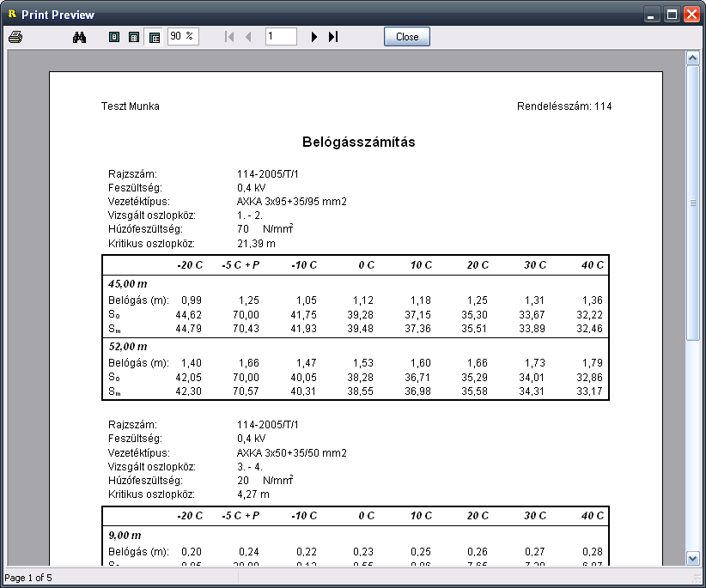Viewport: 706px width, 588px height.
Task: Select the Whole Page zoom icon
Action: pyautogui.click(x=114, y=37)
